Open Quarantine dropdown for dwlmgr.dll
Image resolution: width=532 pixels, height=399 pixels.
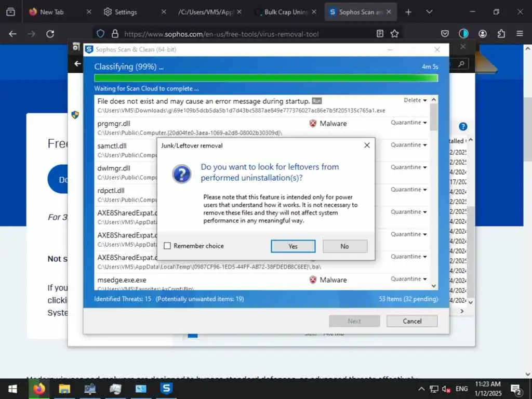coord(408,167)
